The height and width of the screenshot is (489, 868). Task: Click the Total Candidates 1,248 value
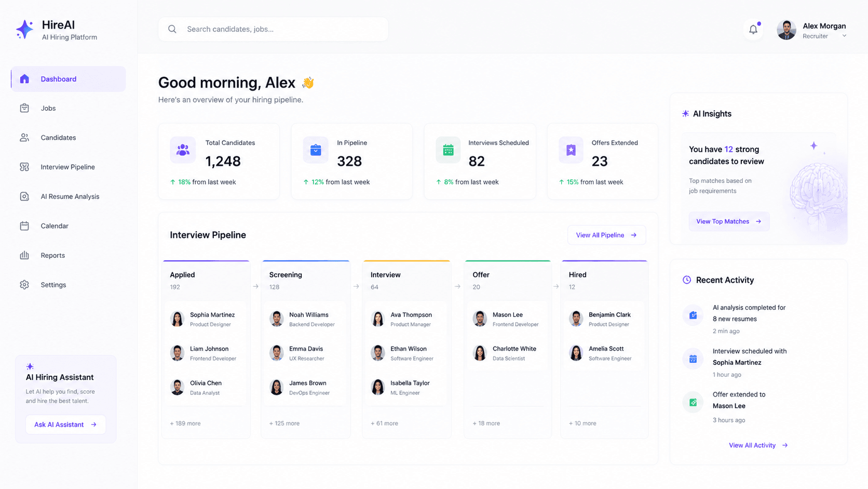[223, 162]
